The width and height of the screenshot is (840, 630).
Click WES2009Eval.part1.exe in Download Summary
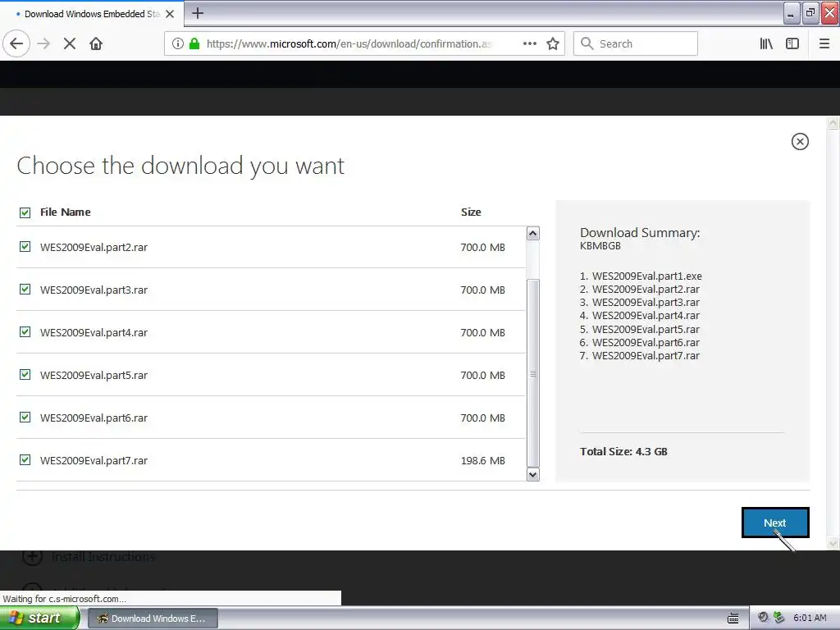646,276
